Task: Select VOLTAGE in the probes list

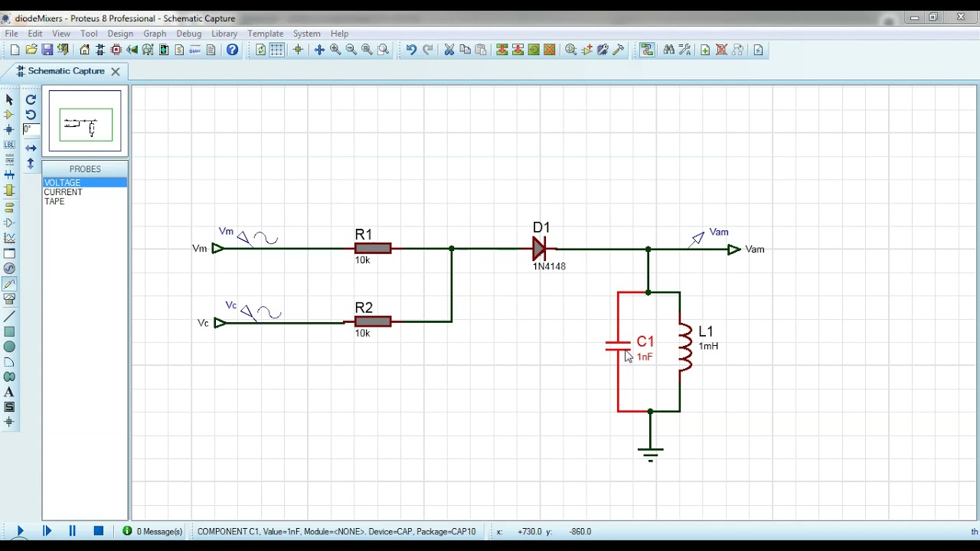Action: (x=85, y=183)
